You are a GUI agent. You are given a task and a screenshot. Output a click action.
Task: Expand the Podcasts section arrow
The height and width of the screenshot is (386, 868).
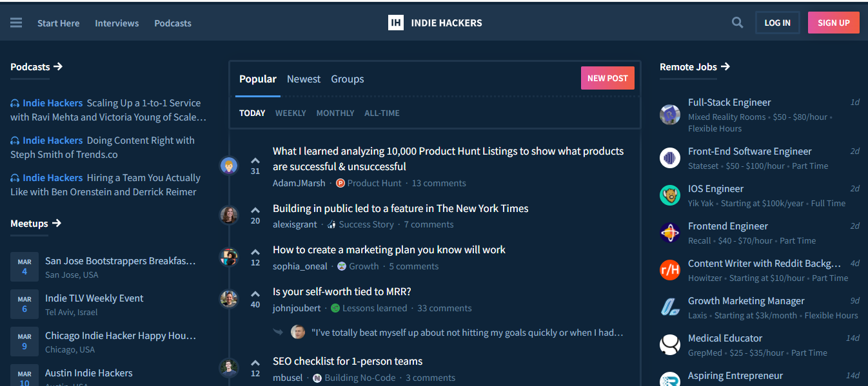pyautogui.click(x=58, y=66)
